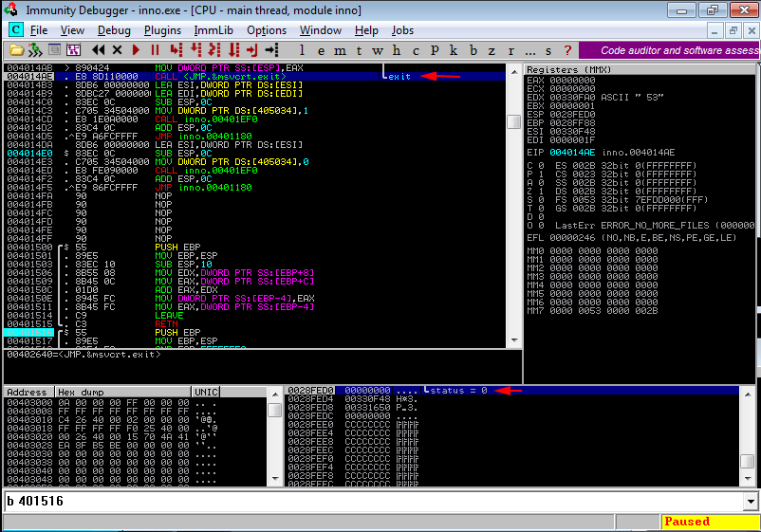This screenshot has height=532, width=761.
Task: Restart program with rewind icon
Action: (x=99, y=49)
